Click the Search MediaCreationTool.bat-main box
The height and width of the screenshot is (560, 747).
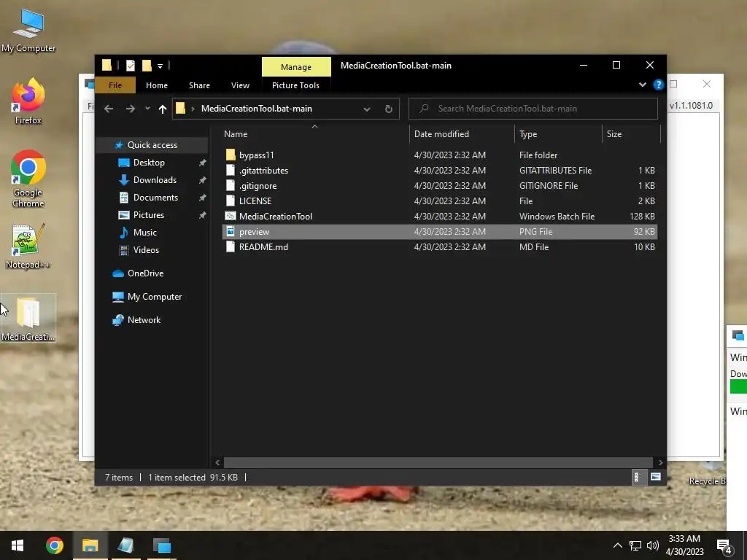point(533,109)
